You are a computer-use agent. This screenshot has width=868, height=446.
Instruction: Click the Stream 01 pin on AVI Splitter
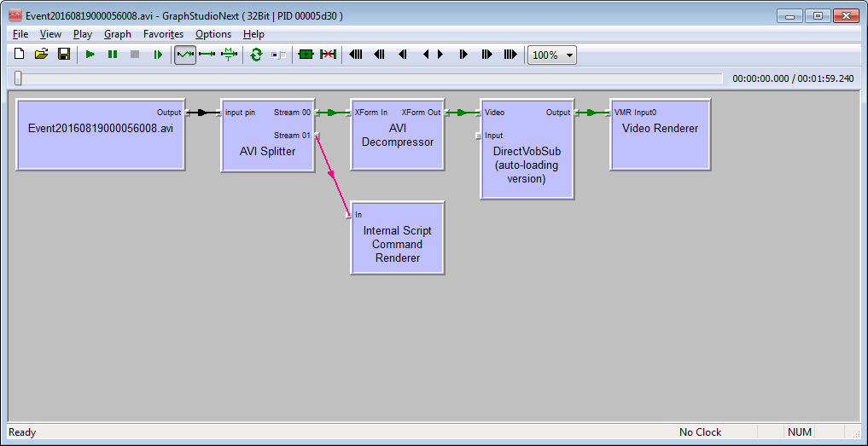click(317, 136)
